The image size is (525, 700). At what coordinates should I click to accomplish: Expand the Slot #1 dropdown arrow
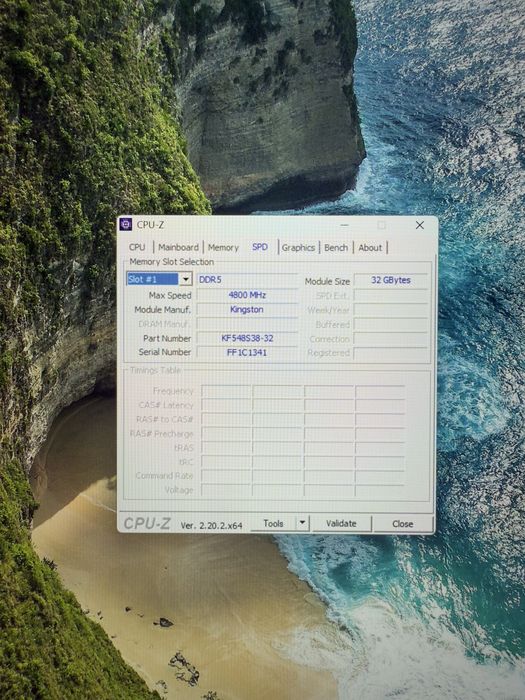186,279
